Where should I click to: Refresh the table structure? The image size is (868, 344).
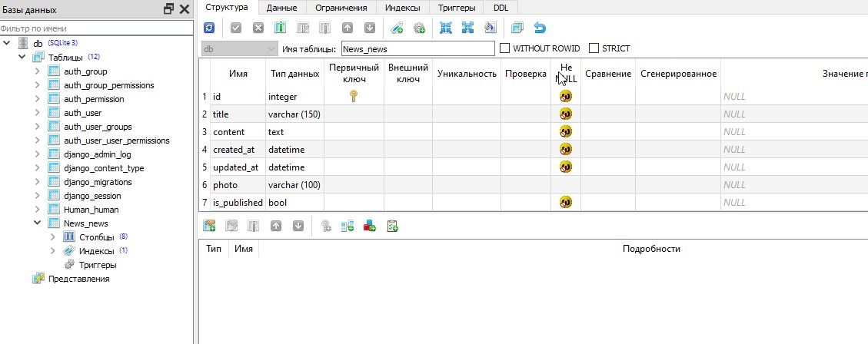[x=208, y=27]
